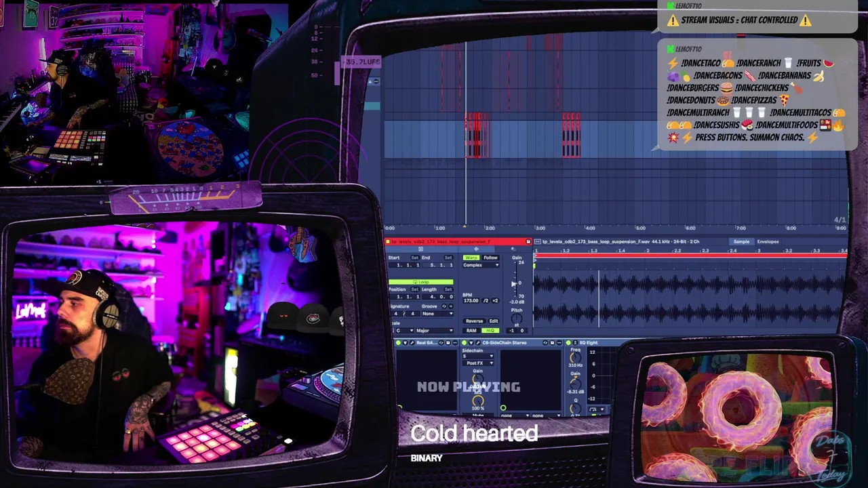The image size is (868, 488).
Task: Click the C6-SideChain hot-swap preset icon
Action: (545, 343)
